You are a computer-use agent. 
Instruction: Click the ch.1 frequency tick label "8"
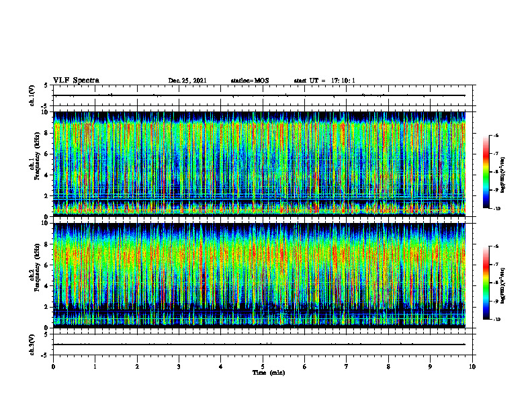[x=47, y=133]
